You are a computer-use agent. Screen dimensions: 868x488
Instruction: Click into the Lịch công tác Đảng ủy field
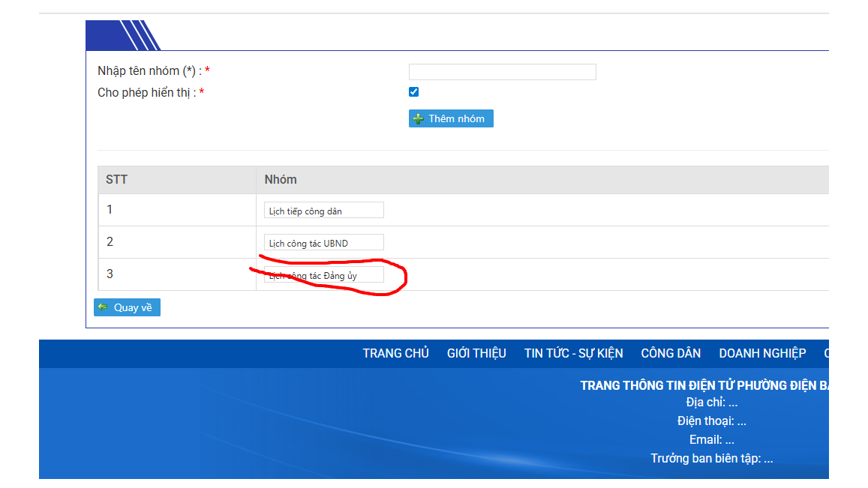(323, 275)
